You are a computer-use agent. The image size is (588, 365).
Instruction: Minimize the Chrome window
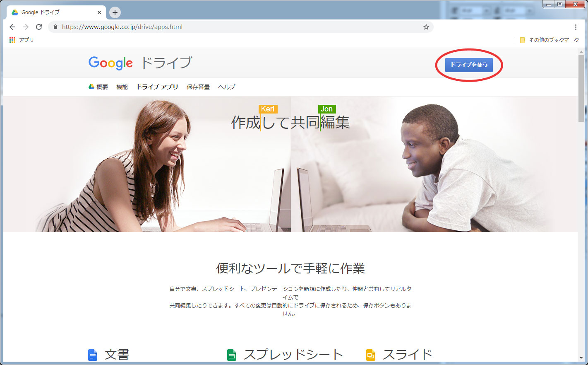pyautogui.click(x=548, y=4)
